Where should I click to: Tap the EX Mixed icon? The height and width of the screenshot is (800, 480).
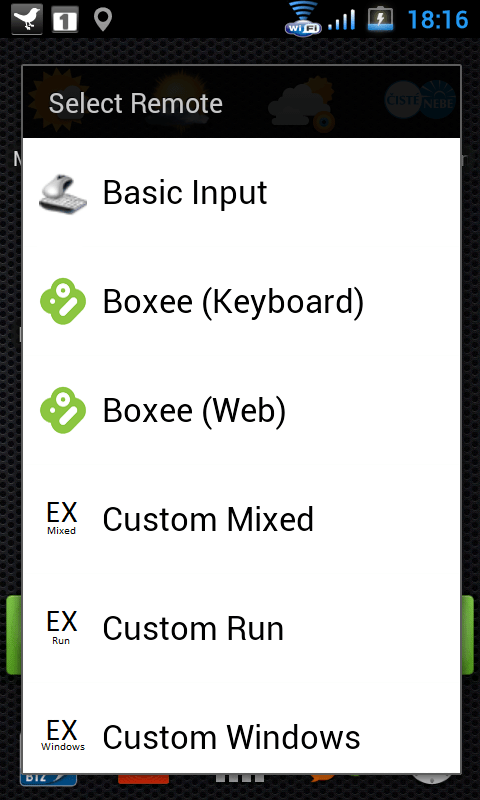pos(62,518)
